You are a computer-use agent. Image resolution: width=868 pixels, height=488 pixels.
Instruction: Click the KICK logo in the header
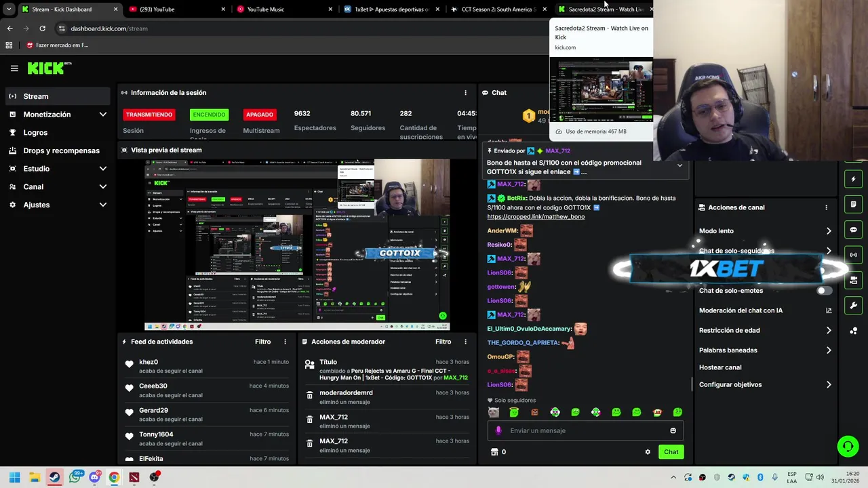coord(49,68)
